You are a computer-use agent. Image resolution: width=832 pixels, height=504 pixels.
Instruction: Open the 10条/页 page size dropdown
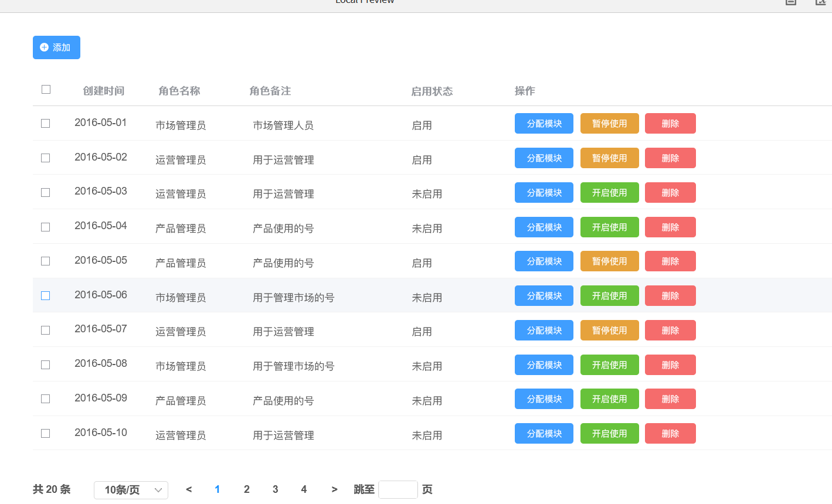[131, 490]
